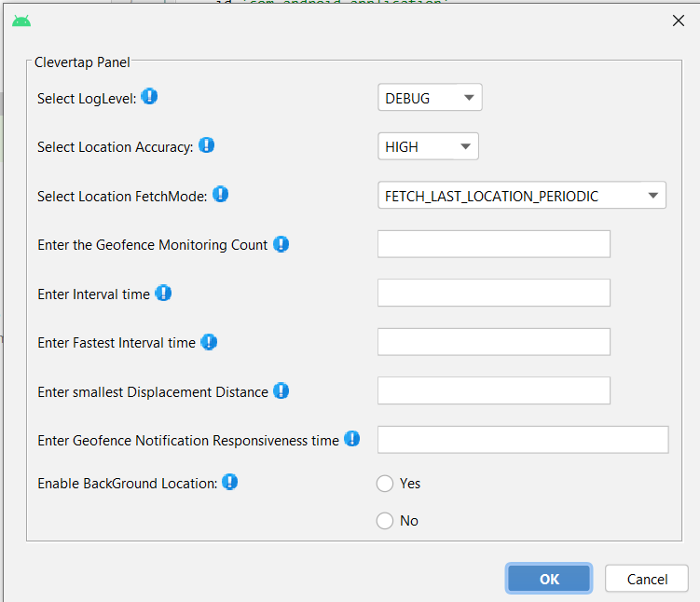Click info icon for Fastest Interval time
The height and width of the screenshot is (602, 700).
209,342
